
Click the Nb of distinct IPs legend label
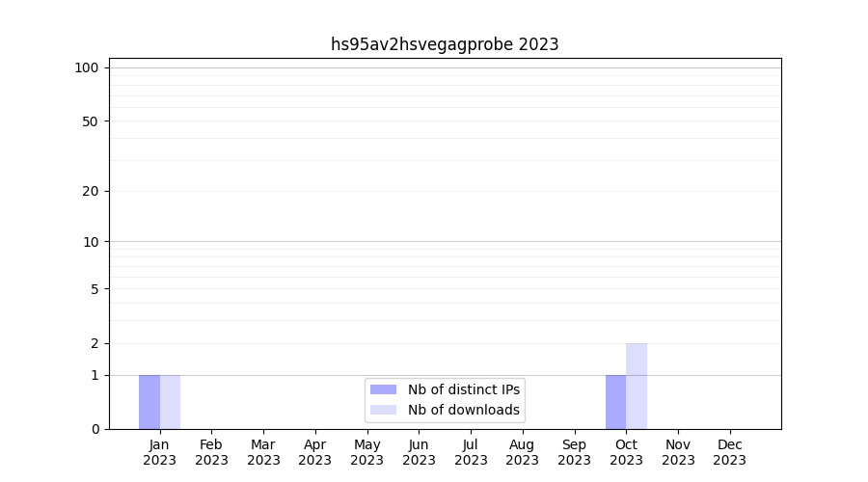(x=463, y=389)
